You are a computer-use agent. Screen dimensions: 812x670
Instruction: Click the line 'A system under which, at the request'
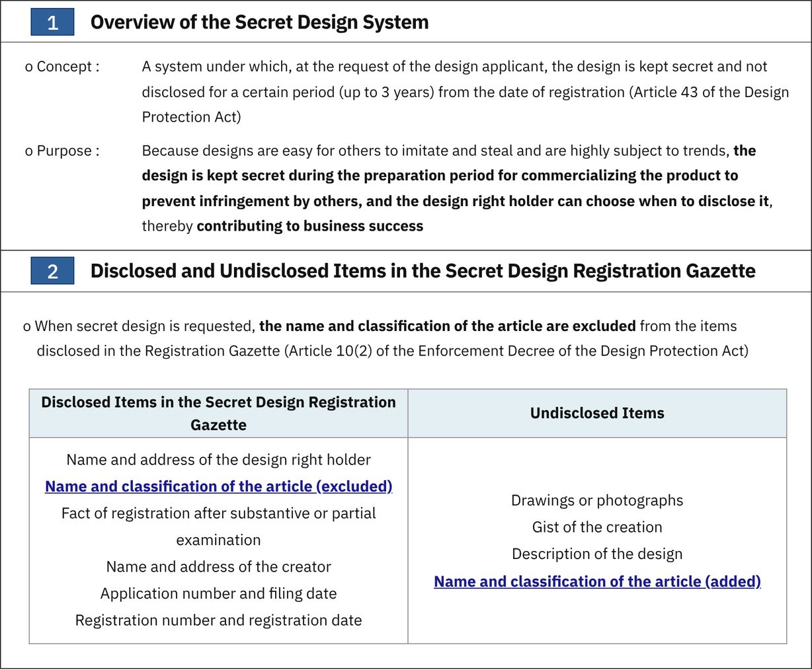(454, 67)
